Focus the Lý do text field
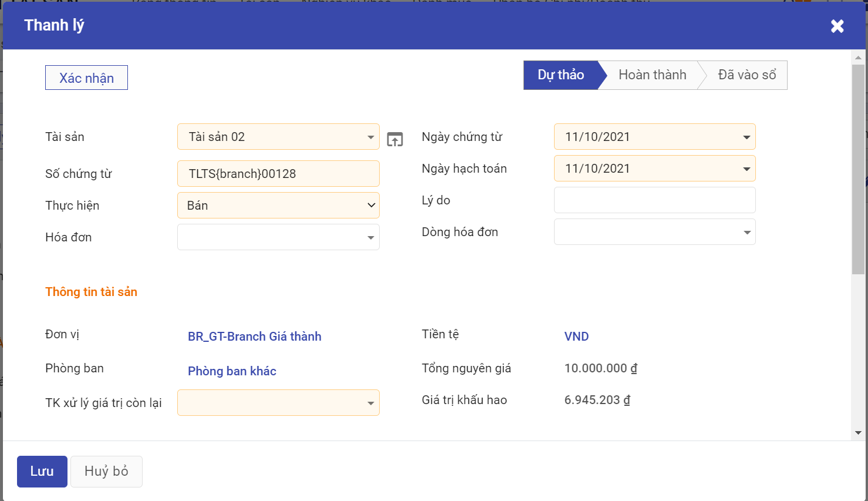Viewport: 868px width, 501px height. pos(654,200)
